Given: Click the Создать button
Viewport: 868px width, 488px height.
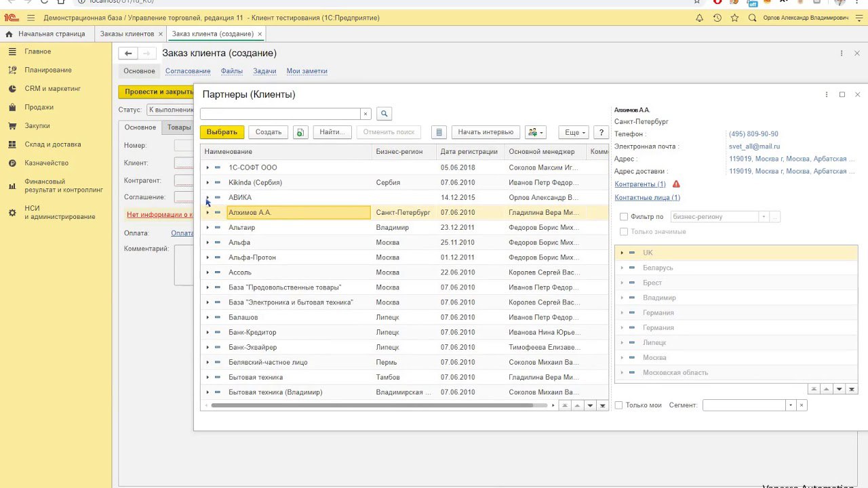Looking at the screenshot, I should [269, 132].
